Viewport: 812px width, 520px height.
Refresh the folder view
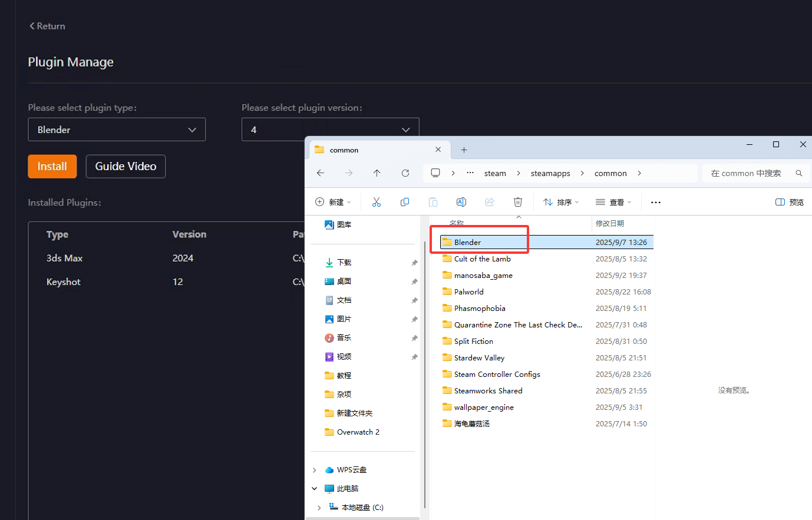tap(405, 173)
